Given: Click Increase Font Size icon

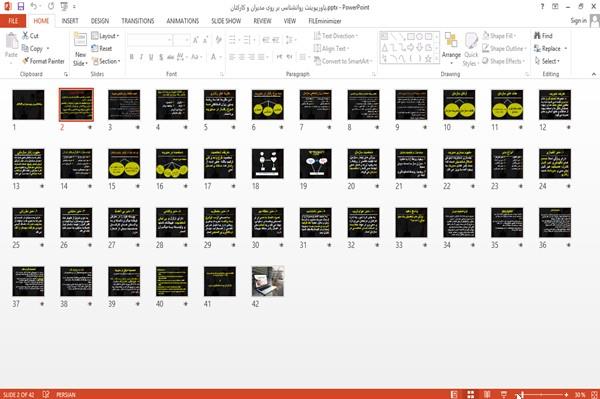Looking at the screenshot, I should click(x=196, y=40).
